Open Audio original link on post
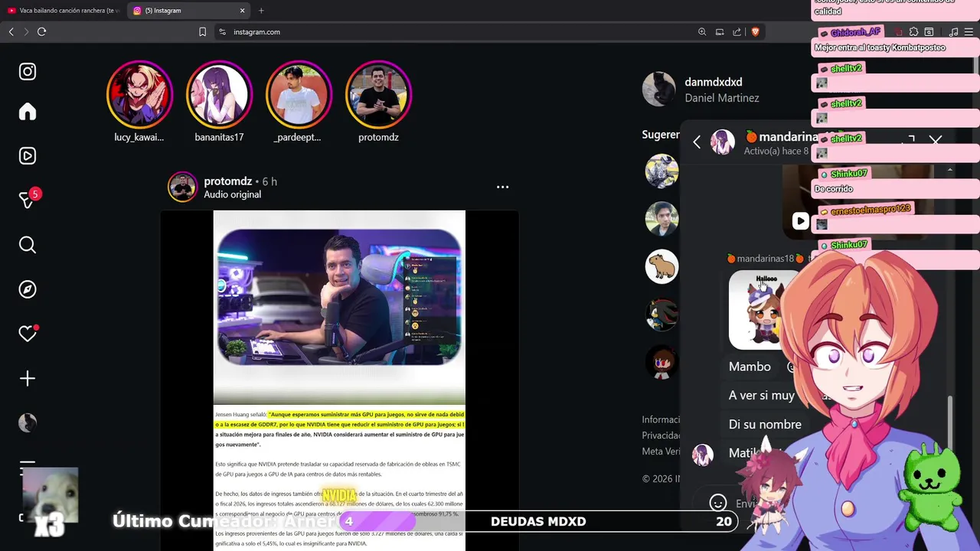 (232, 194)
